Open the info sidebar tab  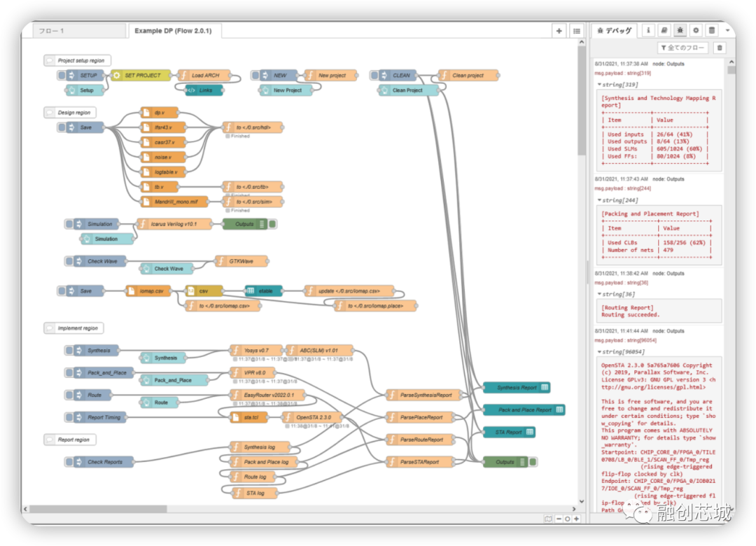coord(648,30)
